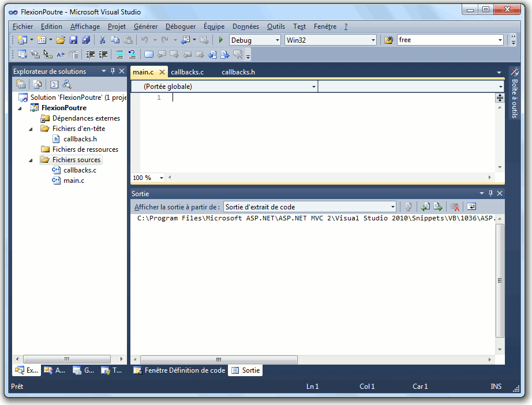This screenshot has width=532, height=405.
Task: Close the main.c tab
Action: coord(162,72)
